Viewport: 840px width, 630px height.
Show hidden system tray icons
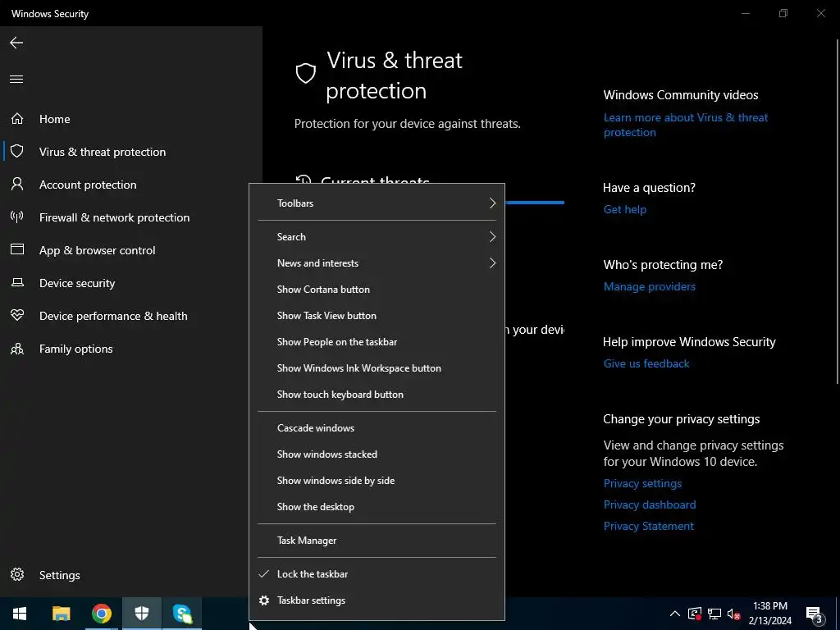click(x=675, y=614)
